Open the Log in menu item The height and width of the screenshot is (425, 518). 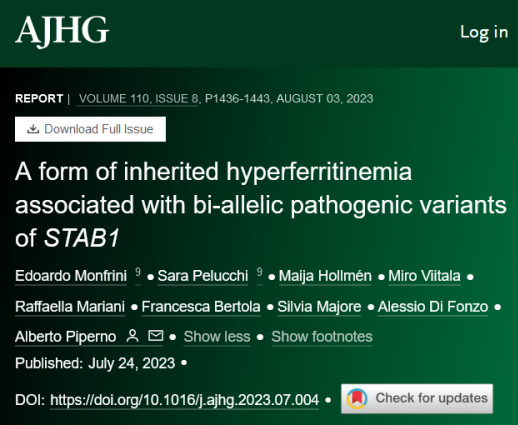(x=484, y=33)
